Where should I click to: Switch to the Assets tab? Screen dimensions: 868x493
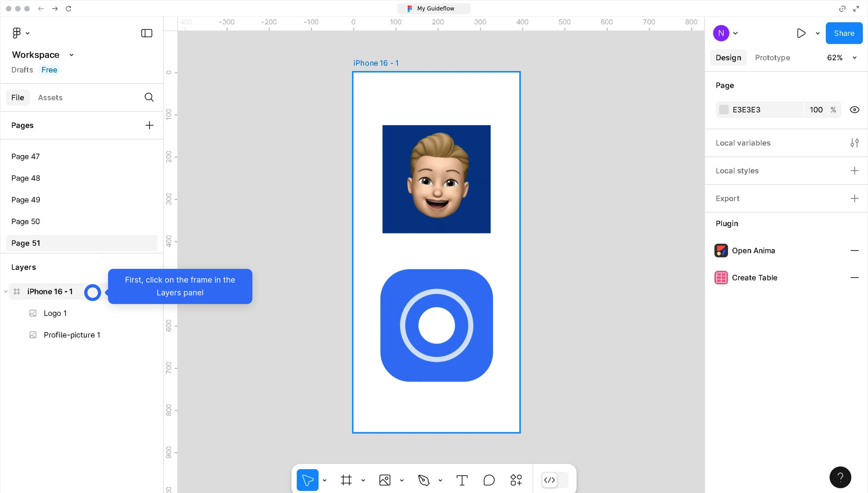tap(50, 97)
